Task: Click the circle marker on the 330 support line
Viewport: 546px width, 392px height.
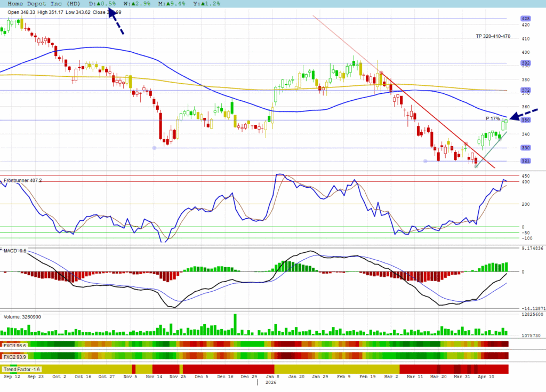Action: [x=154, y=148]
